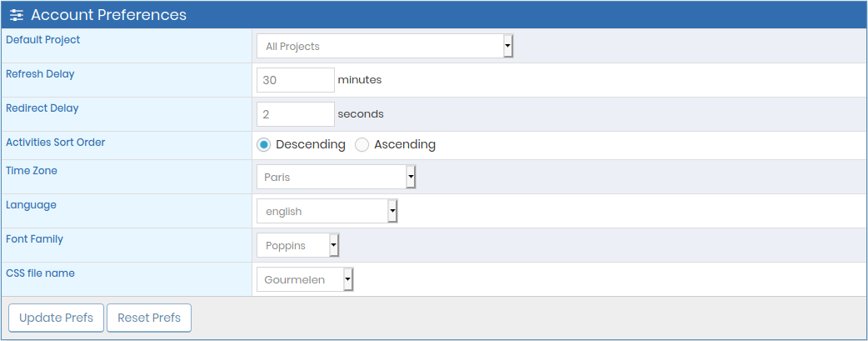Open the CSS file name dropdown
This screenshot has height=341, width=868.
click(x=305, y=279)
